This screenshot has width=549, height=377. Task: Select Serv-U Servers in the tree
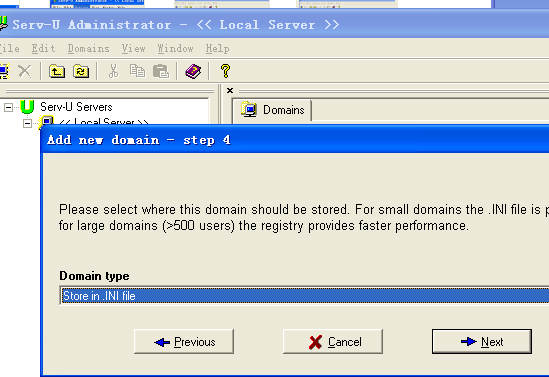tap(76, 107)
